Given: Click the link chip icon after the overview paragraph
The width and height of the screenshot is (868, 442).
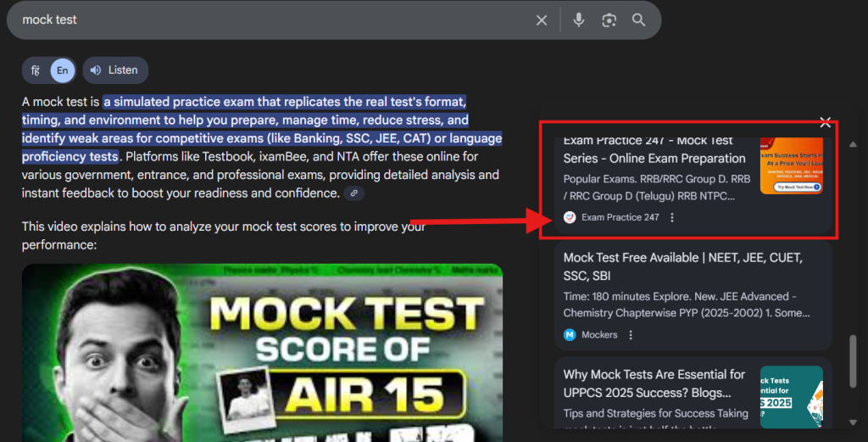Looking at the screenshot, I should click(x=354, y=193).
